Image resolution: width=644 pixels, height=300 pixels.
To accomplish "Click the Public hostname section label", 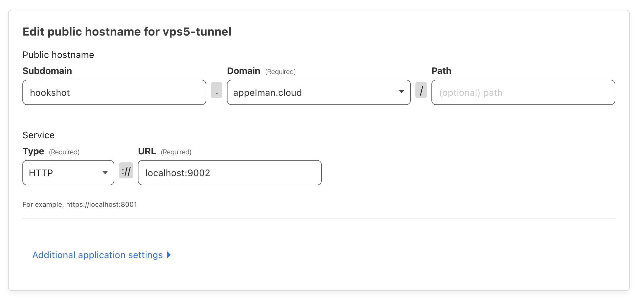I will [58, 54].
